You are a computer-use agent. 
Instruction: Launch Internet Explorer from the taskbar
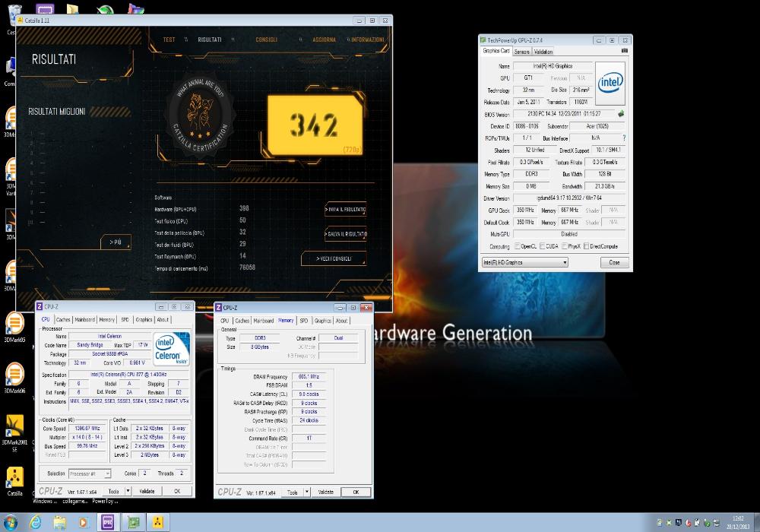tap(36, 522)
